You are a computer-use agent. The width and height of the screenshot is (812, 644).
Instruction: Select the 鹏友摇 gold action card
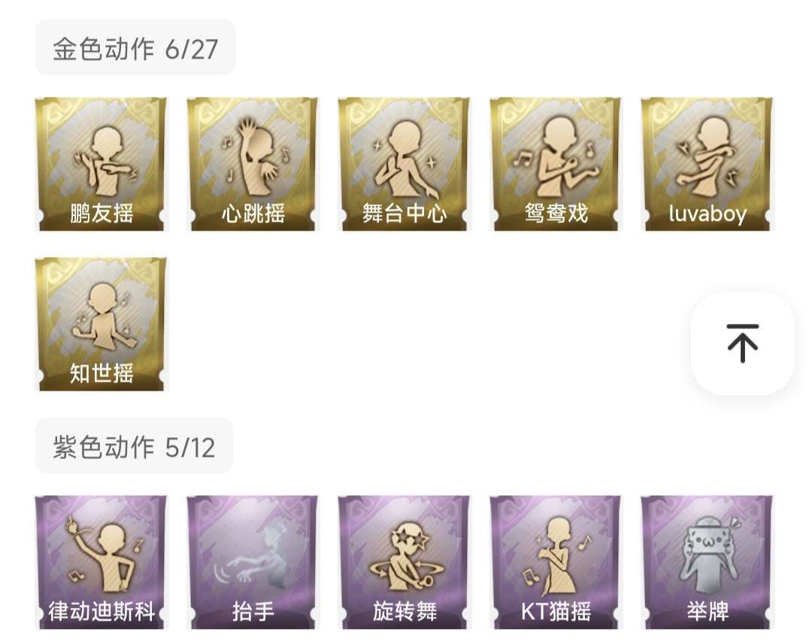point(101,164)
